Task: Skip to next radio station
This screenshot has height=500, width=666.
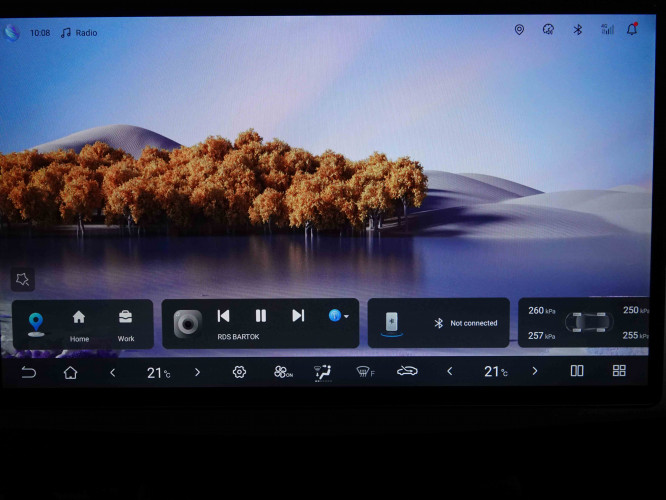Action: (298, 316)
